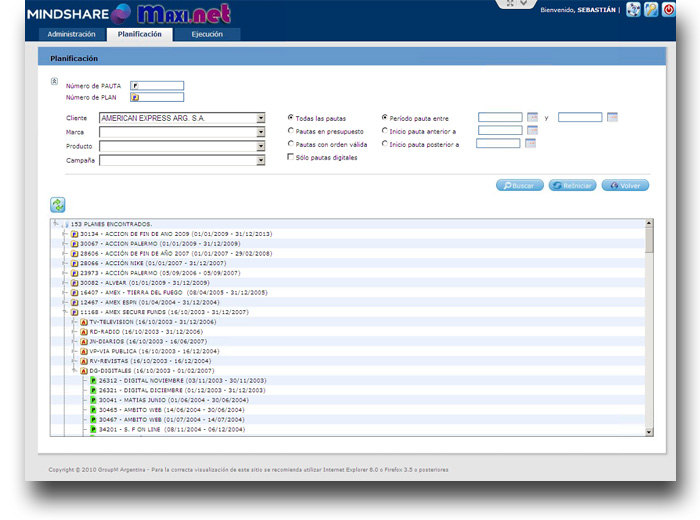
Task: Click the plan icon for 28066 Acción Nike
Action: click(x=75, y=263)
